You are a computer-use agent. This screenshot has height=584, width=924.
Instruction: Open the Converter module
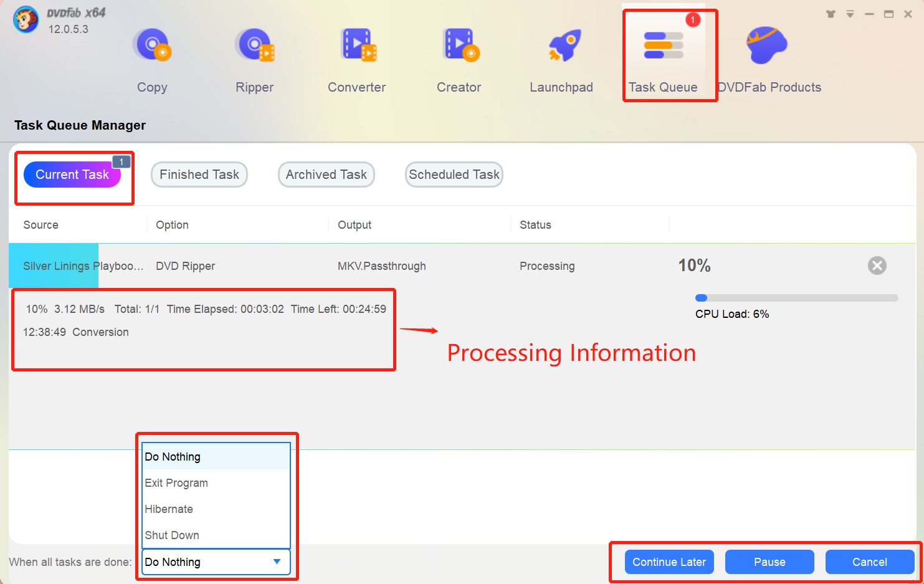coord(356,60)
